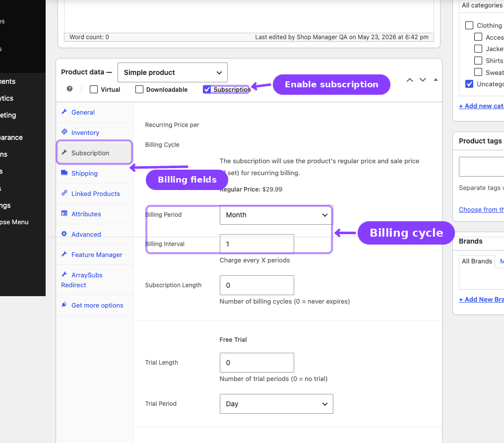
Task: Select the All categories tab
Action: (482, 5)
